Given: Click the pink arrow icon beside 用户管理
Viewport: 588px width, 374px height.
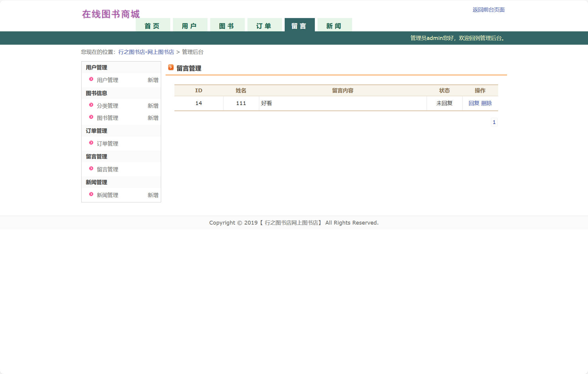Looking at the screenshot, I should click(x=91, y=79).
